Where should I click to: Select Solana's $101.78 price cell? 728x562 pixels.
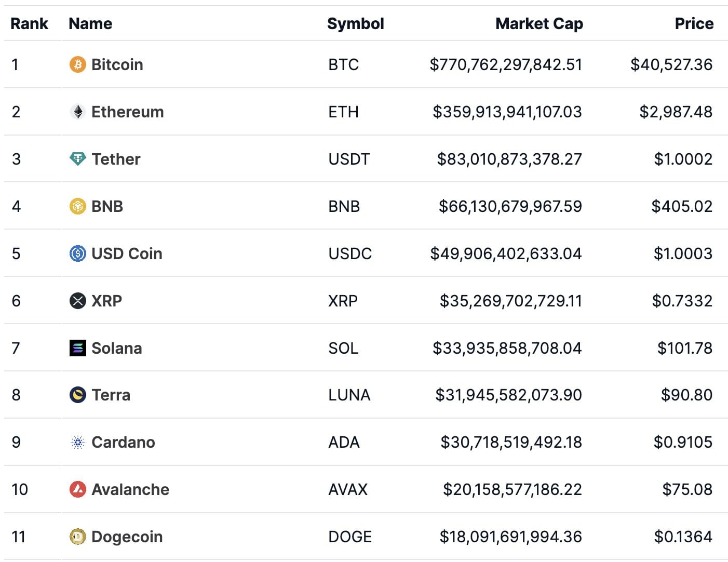click(x=685, y=348)
